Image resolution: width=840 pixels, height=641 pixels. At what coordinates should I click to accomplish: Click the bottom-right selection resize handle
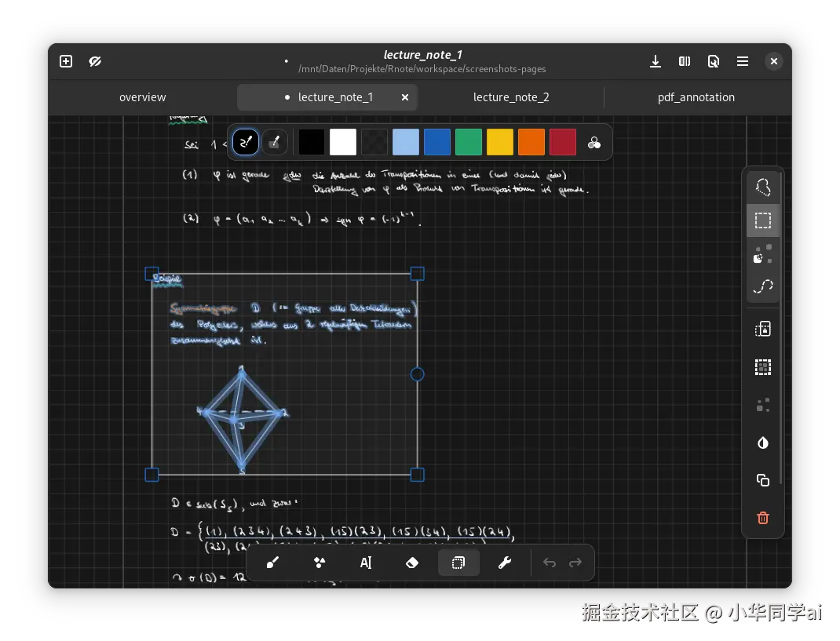point(418,475)
